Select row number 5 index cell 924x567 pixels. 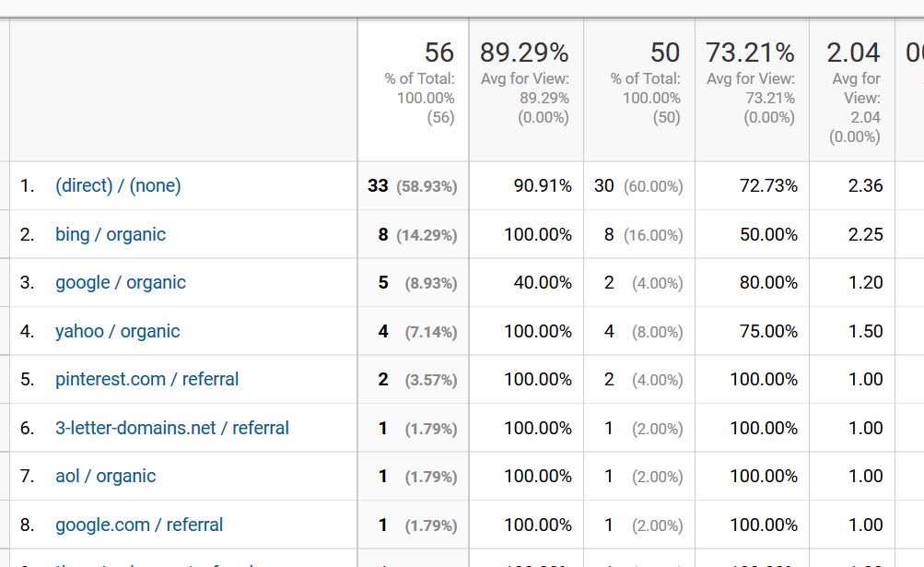tap(27, 379)
